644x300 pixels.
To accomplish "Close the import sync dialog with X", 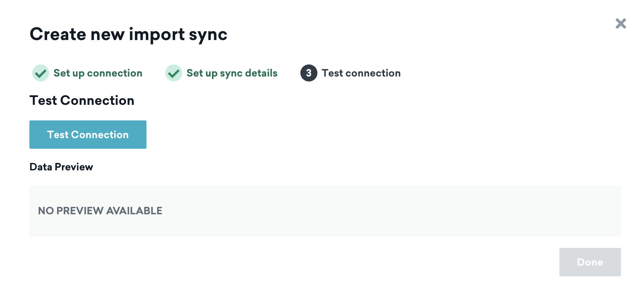I will click(621, 24).
